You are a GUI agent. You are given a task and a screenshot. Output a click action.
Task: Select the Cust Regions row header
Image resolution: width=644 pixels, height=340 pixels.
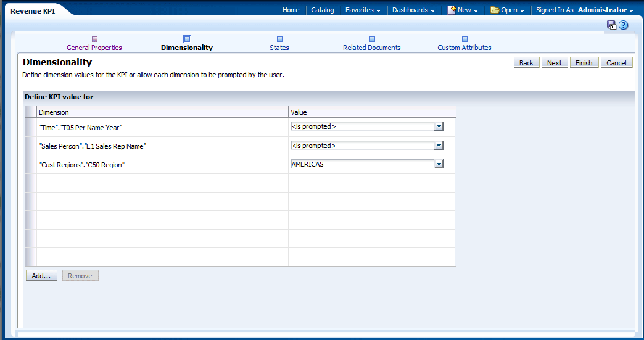(31, 165)
